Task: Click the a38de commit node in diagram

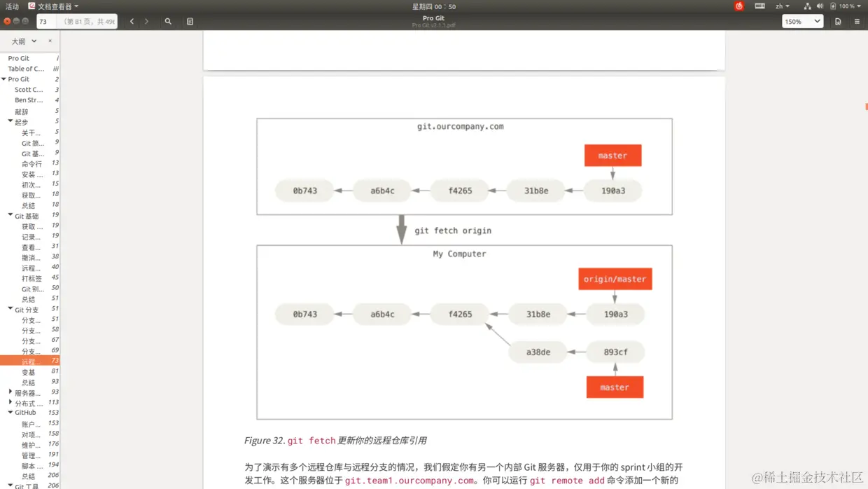Action: (538, 352)
